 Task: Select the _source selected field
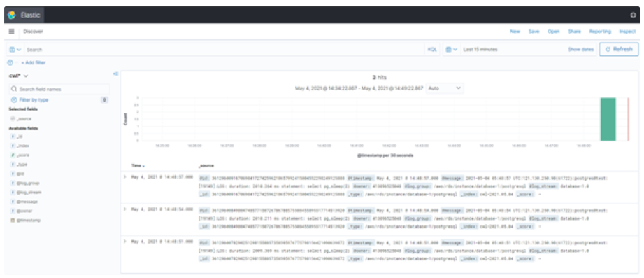pyautogui.click(x=24, y=119)
